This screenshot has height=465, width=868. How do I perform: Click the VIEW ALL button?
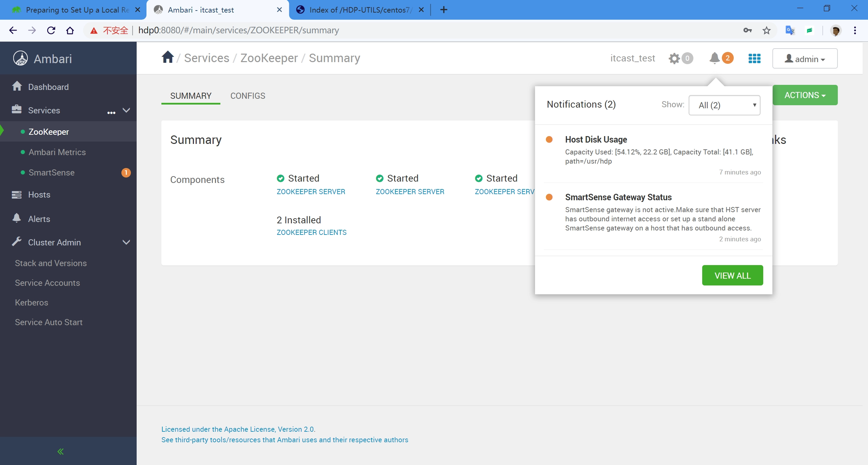(x=733, y=275)
